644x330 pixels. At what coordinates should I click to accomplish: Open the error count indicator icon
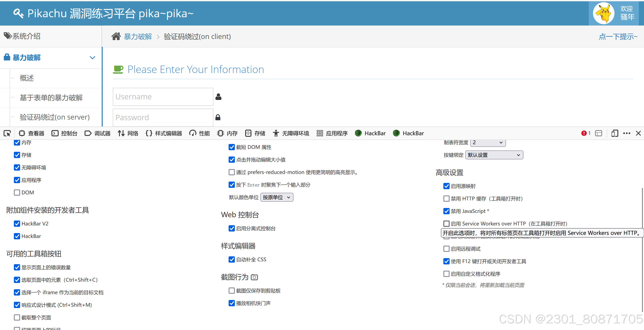coord(584,133)
